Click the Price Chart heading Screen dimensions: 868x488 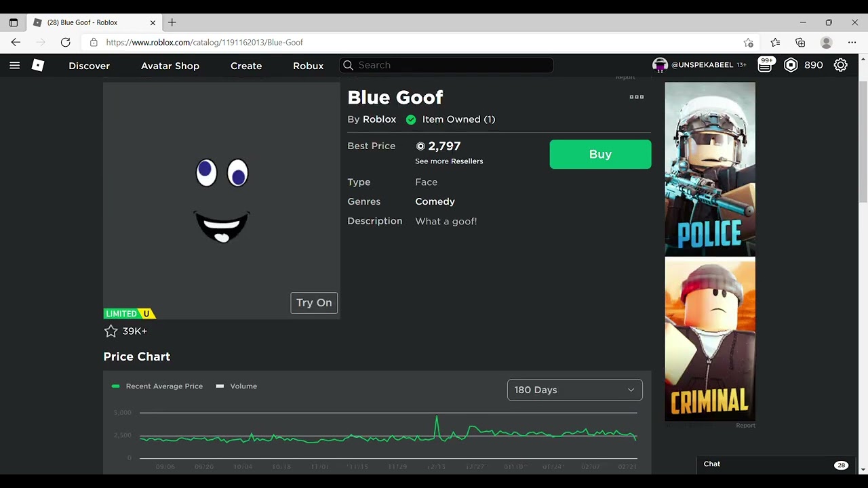coord(137,357)
